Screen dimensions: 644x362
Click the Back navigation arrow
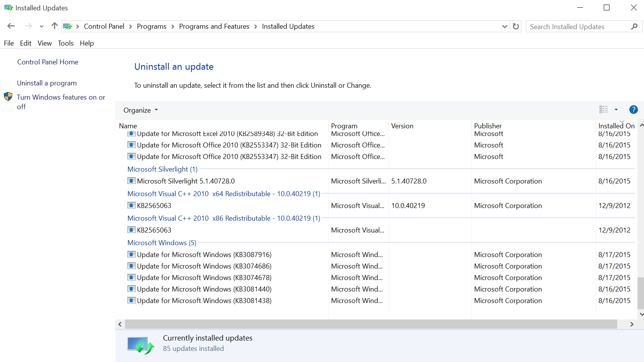point(11,26)
